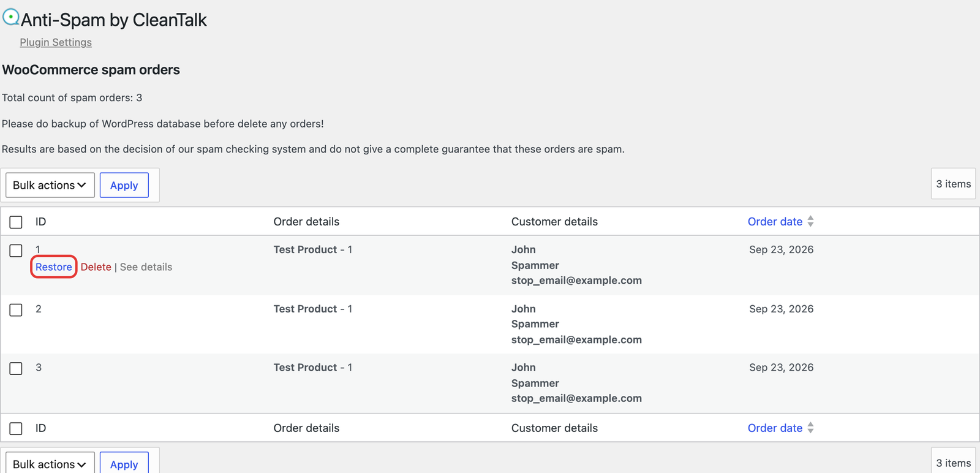The height and width of the screenshot is (473, 980).
Task: Toggle the select-all checkbox in table header
Action: (16, 222)
